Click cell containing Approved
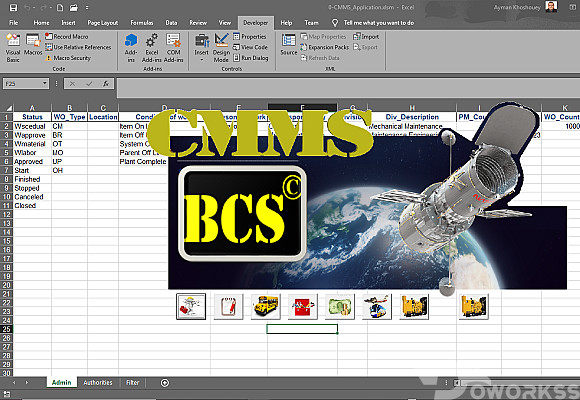The image size is (580, 400). pos(32,161)
